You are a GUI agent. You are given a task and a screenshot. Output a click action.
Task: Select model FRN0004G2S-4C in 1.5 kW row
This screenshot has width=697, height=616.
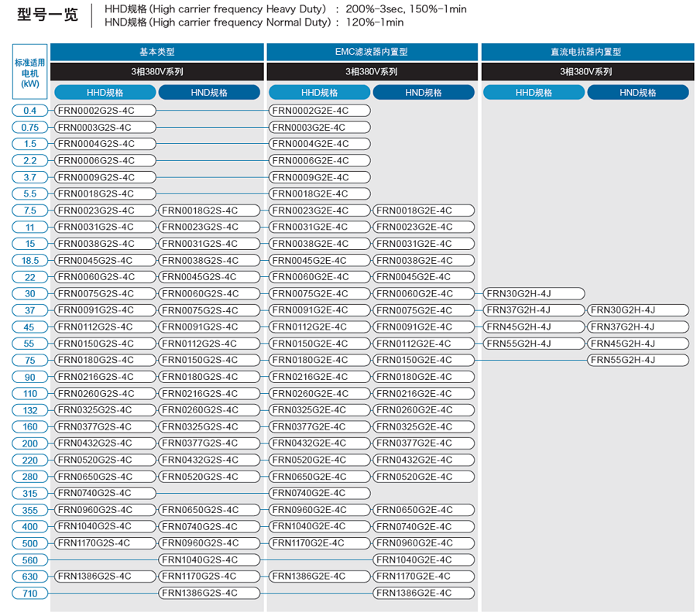(105, 144)
